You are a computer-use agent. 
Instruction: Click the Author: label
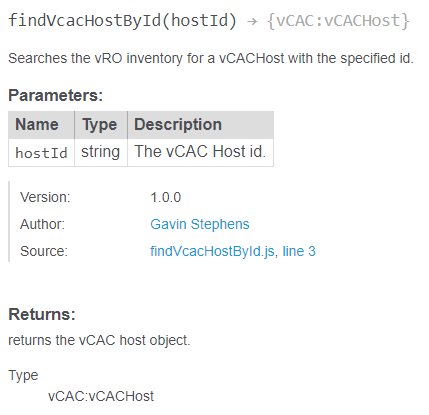coord(42,224)
